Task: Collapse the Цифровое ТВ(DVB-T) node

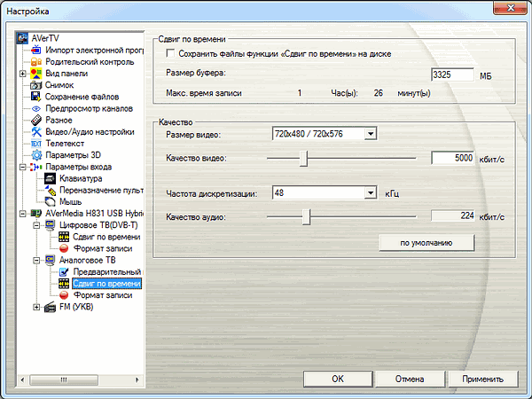Action: (36, 225)
